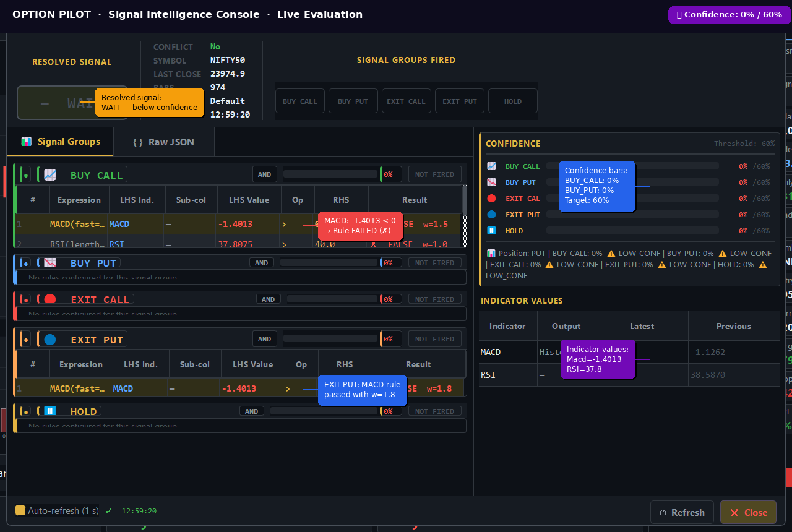Click the EXIT CALL red dot in Confidence panel
This screenshot has width=792, height=532.
point(491,199)
